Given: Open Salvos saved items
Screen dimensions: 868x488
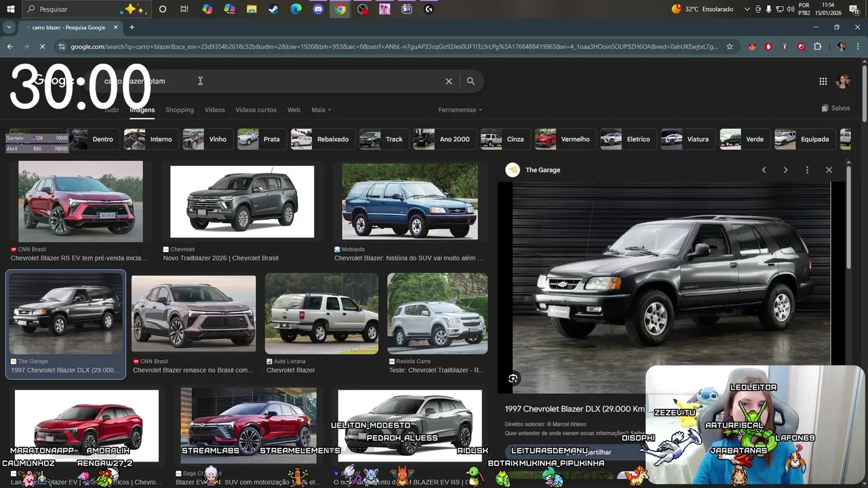Looking at the screenshot, I should 835,108.
